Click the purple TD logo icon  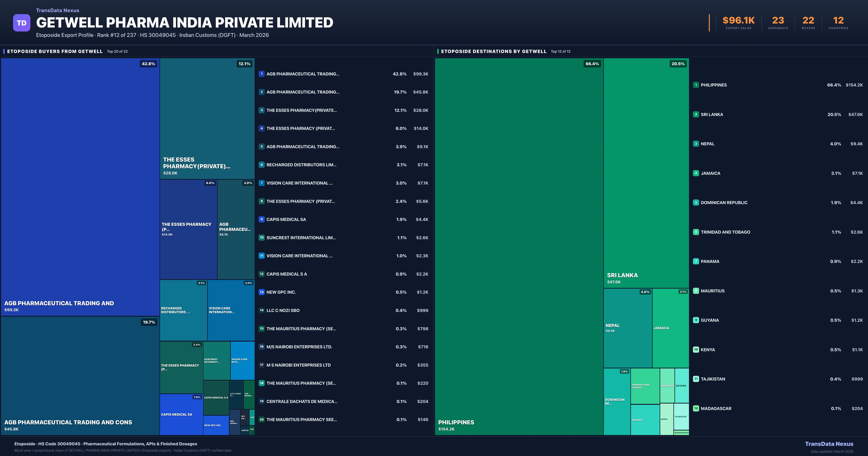click(22, 23)
